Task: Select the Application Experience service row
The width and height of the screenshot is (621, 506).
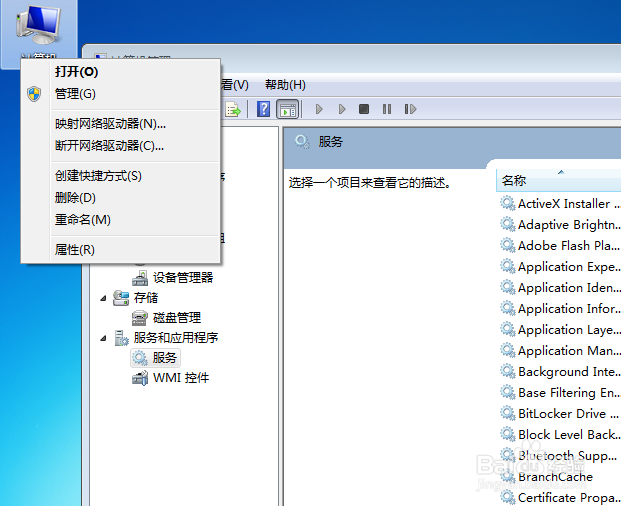Action: pyautogui.click(x=560, y=266)
